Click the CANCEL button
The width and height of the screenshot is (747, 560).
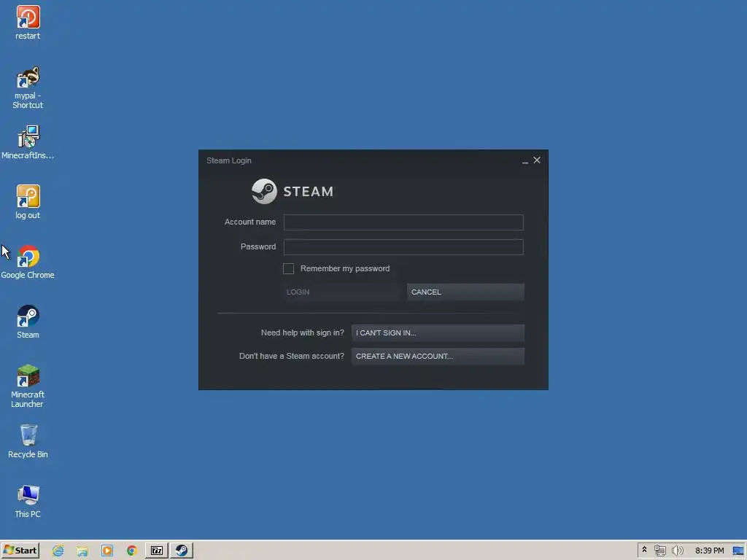pyautogui.click(x=465, y=292)
